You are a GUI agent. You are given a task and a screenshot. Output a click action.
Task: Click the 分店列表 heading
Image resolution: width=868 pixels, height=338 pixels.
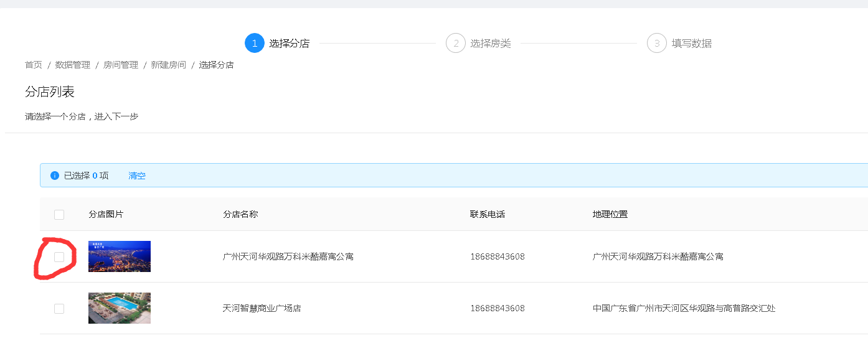coord(50,92)
